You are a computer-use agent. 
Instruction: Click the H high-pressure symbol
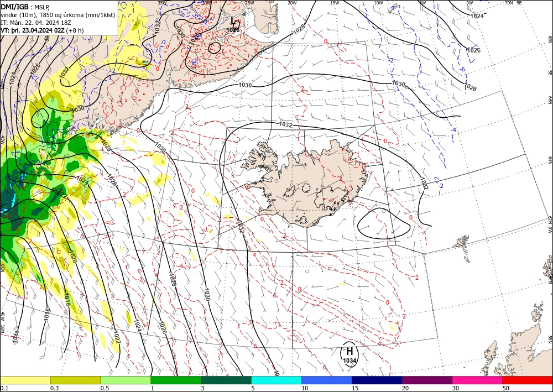(349, 352)
